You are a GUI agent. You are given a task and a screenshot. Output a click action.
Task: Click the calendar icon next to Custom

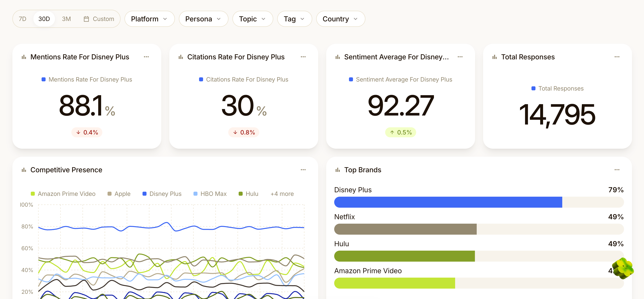pos(86,19)
